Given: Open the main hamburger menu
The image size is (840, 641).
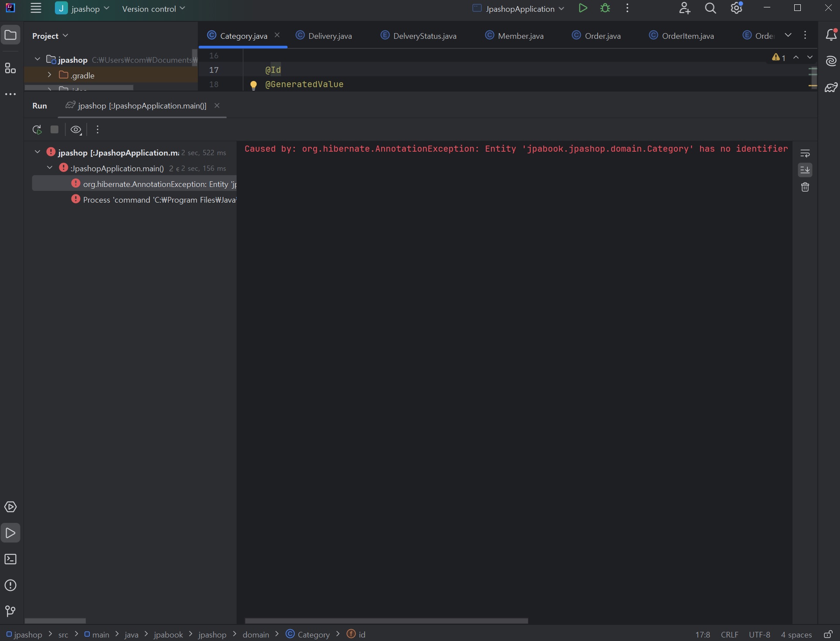Looking at the screenshot, I should (x=36, y=8).
